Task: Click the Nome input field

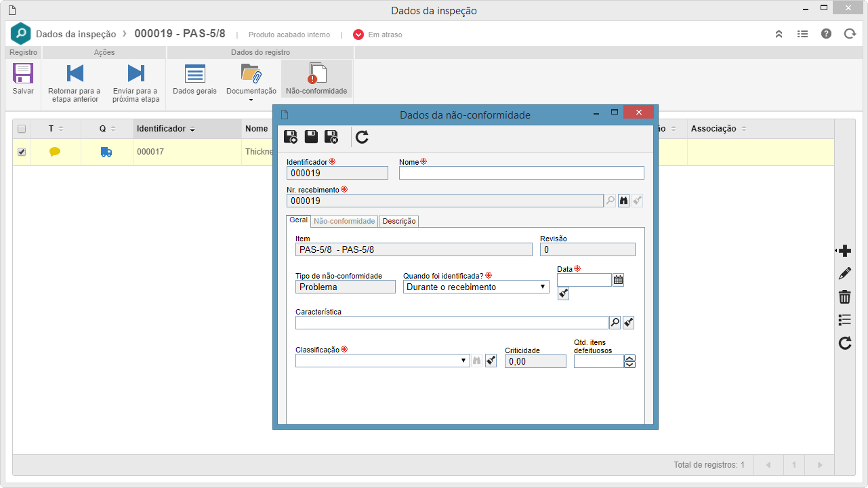Action: 522,173
